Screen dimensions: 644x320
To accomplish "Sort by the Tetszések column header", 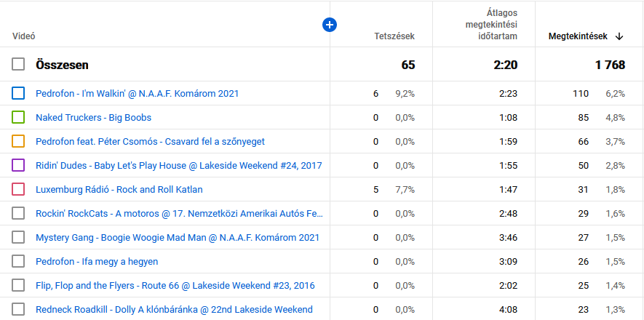I will tap(394, 36).
